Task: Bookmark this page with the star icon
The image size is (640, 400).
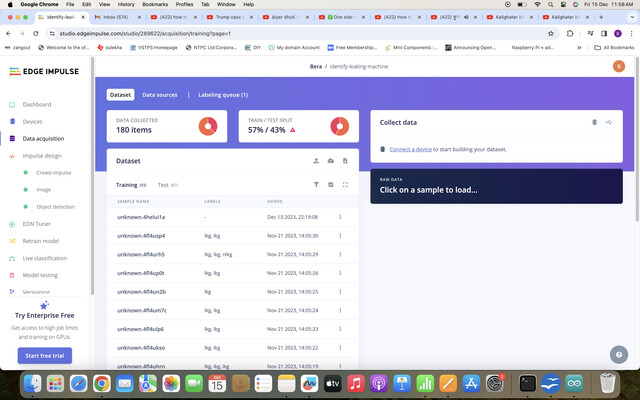Action: pos(551,33)
